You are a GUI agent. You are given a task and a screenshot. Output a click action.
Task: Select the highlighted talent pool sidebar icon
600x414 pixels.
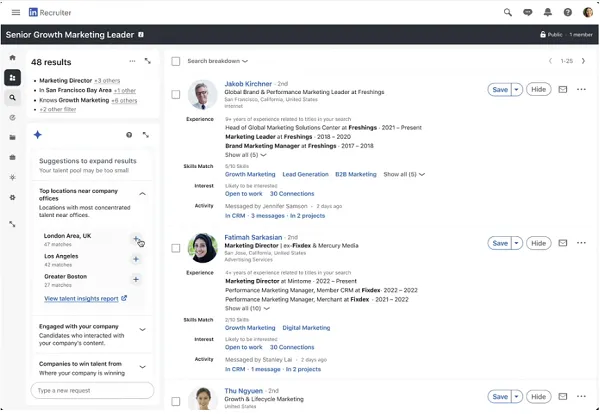[13, 78]
